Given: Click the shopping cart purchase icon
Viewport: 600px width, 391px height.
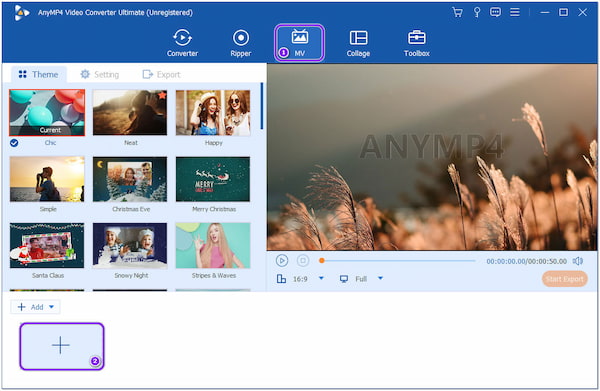Looking at the screenshot, I should click(457, 12).
